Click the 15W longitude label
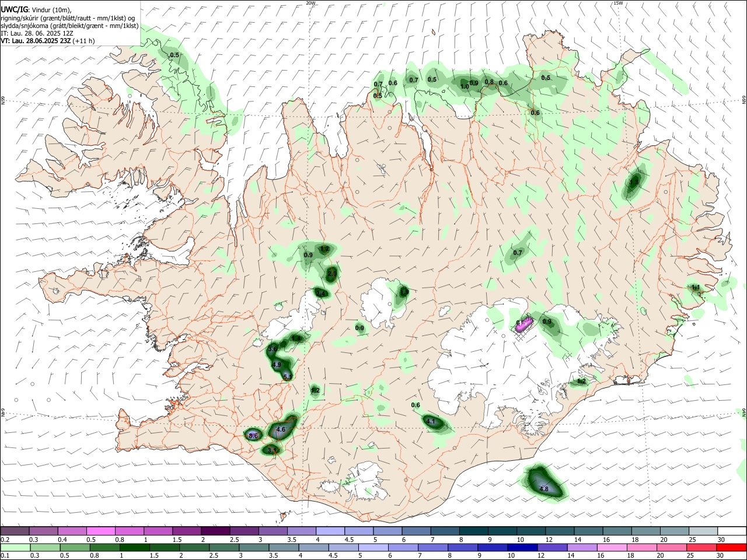The height and width of the screenshot is (560, 747). point(618,3)
